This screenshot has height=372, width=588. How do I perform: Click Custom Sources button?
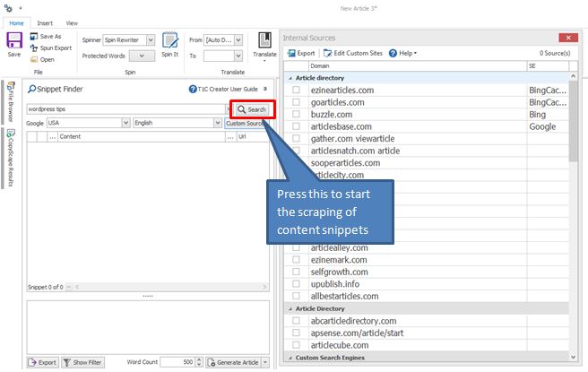(244, 124)
